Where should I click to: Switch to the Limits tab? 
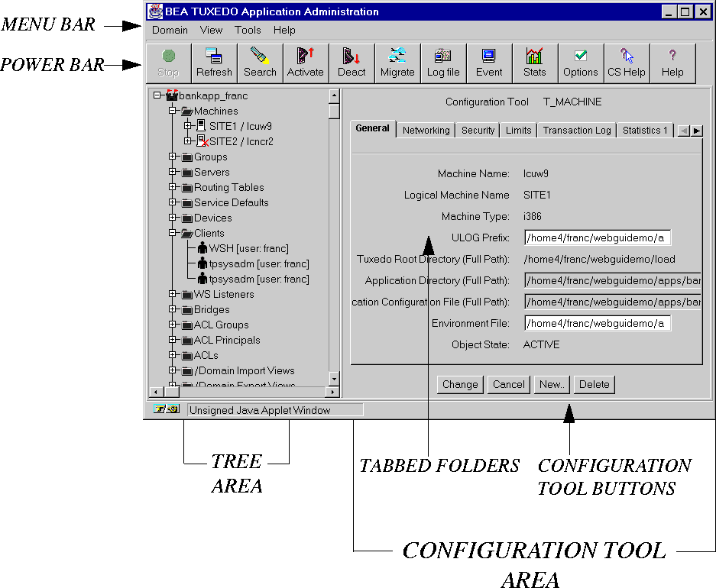[518, 130]
